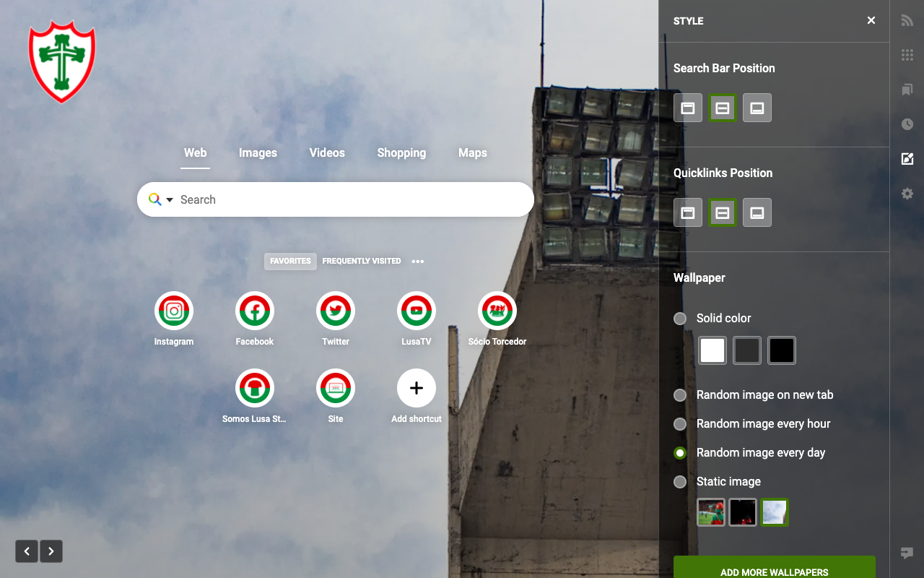Open the bookmarks sidebar icon
The image size is (924, 578).
tap(907, 90)
